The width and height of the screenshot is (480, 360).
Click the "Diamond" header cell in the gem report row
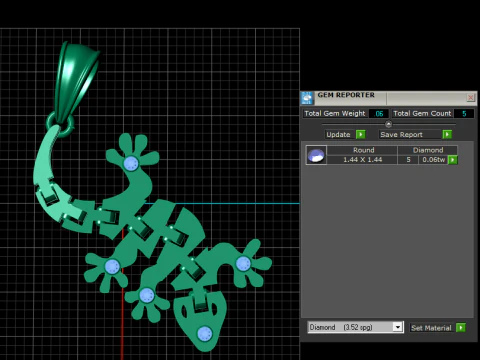pyautogui.click(x=428, y=150)
